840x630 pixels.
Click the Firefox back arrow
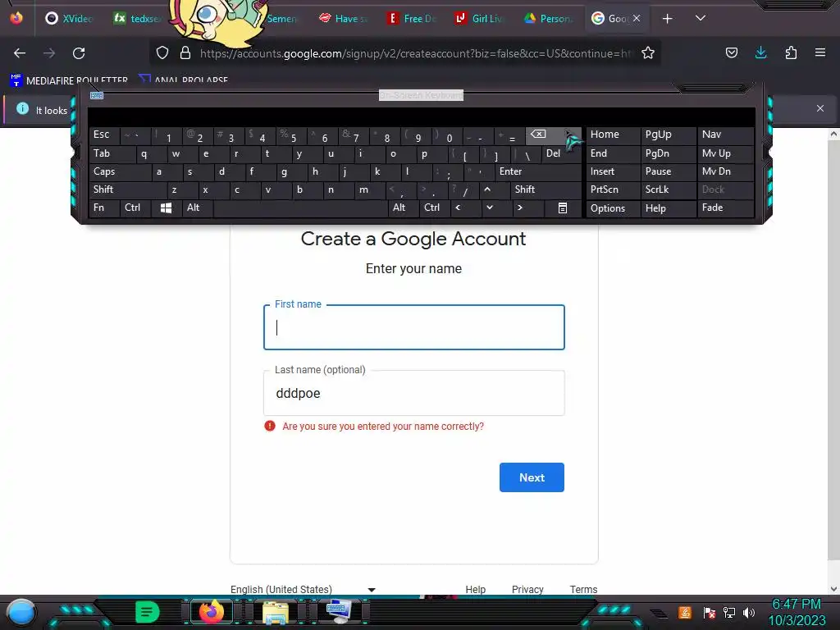20,53
